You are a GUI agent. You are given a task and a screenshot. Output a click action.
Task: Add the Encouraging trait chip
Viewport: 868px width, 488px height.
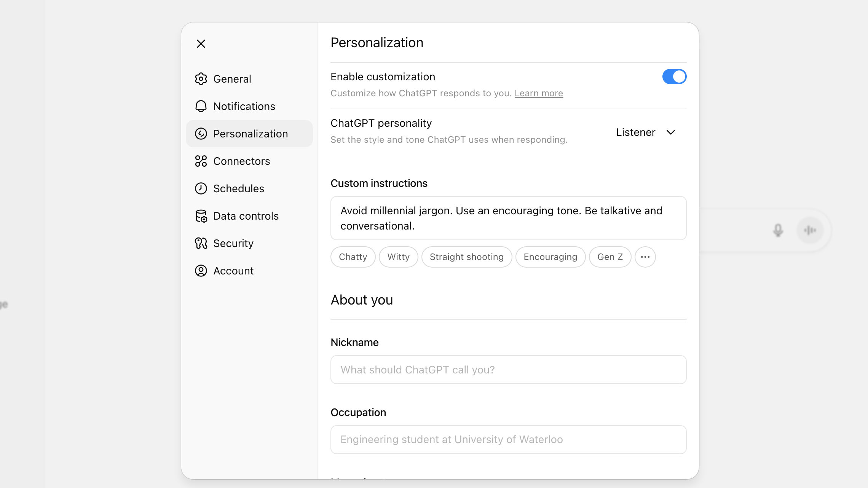pyautogui.click(x=550, y=257)
